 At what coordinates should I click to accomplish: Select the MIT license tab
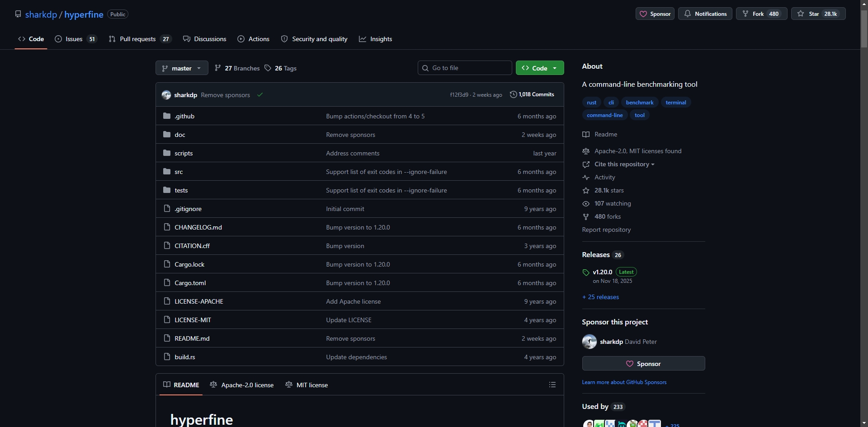(307, 385)
